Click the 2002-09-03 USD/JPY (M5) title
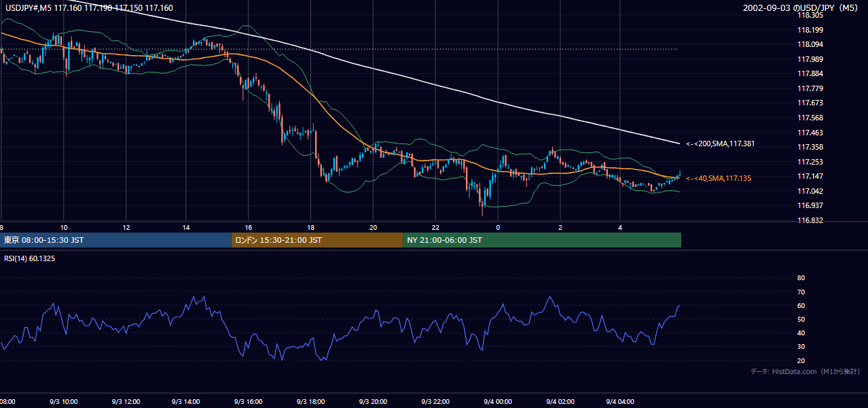Screen dimensions: 868x408 (801, 8)
